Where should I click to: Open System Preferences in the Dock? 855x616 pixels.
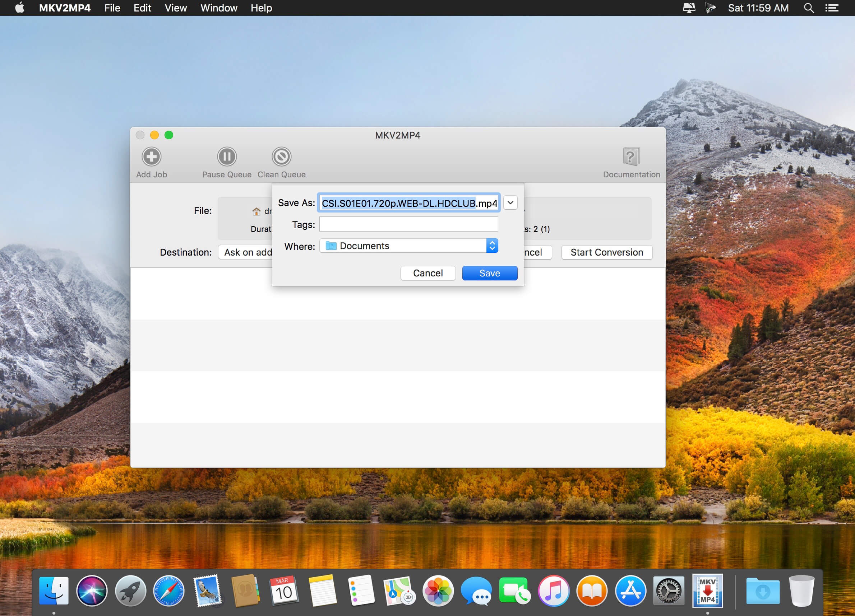669,591
